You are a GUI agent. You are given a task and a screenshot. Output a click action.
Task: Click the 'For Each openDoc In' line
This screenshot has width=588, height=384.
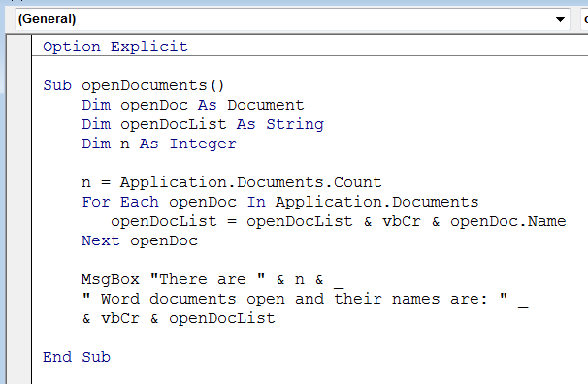[280, 203]
